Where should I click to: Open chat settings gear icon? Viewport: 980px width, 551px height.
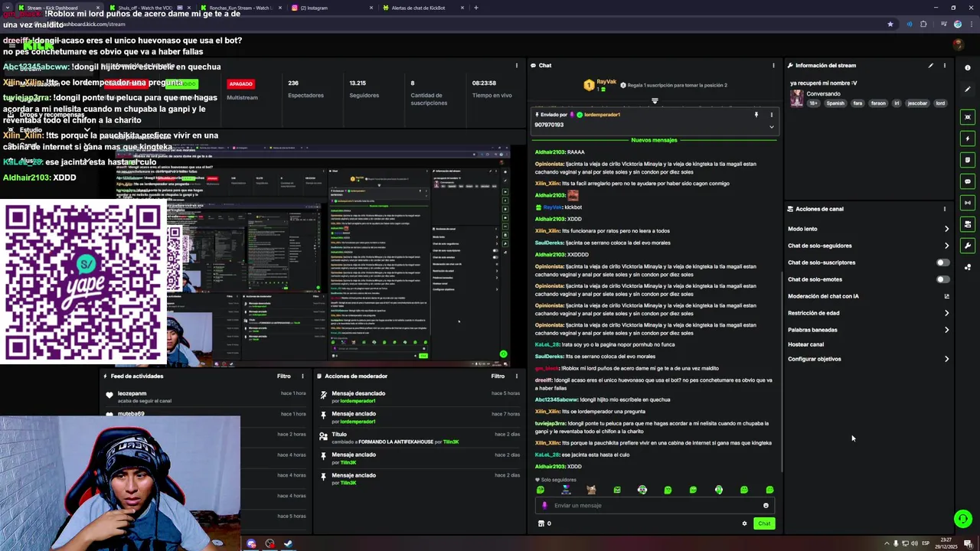click(x=744, y=523)
